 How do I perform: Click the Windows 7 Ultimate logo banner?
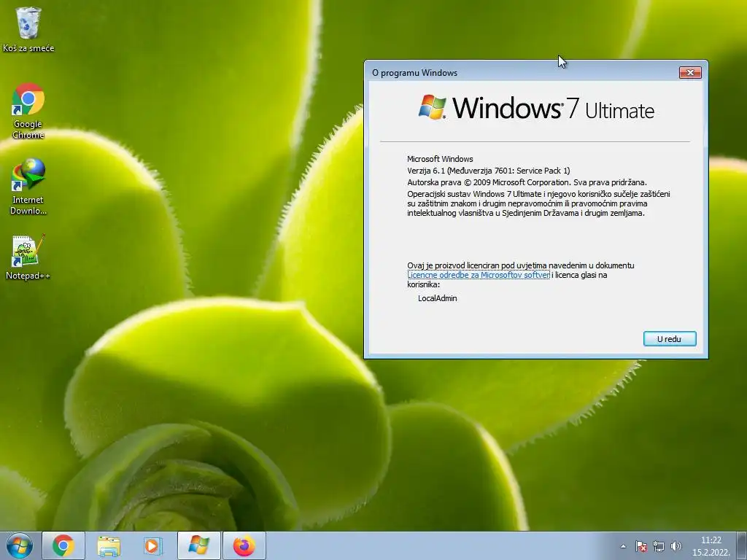click(536, 108)
